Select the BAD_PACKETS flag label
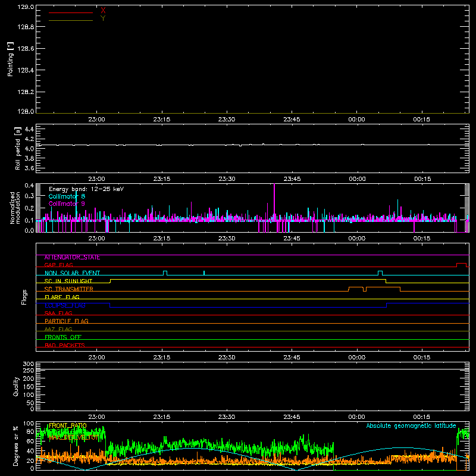This screenshot has width=476, height=476. click(x=65, y=345)
